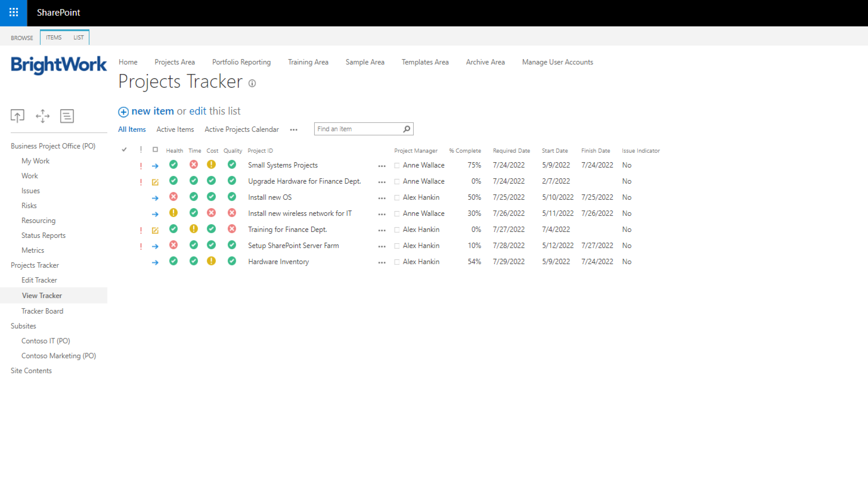This screenshot has width=868, height=488.
Task: Open the Portfolio Reporting navigation item
Action: click(241, 62)
